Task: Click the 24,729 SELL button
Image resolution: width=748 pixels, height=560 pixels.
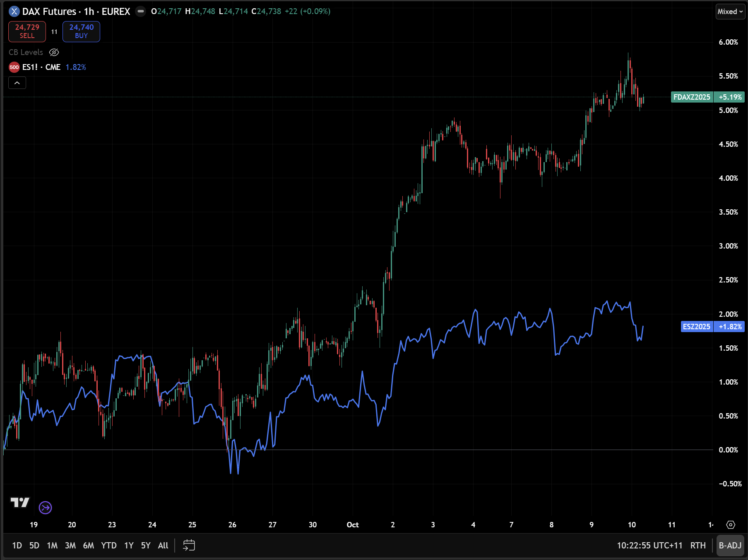Action: (27, 31)
